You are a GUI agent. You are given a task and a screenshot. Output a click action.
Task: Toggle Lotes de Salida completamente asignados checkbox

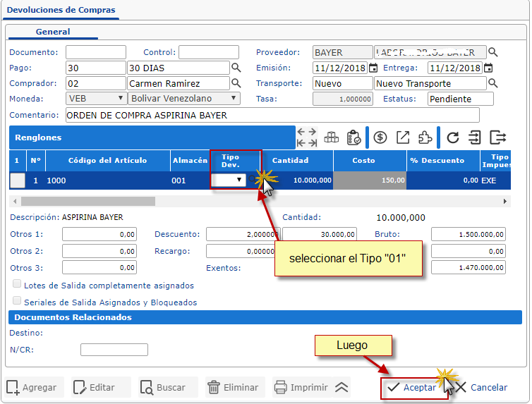click(17, 285)
